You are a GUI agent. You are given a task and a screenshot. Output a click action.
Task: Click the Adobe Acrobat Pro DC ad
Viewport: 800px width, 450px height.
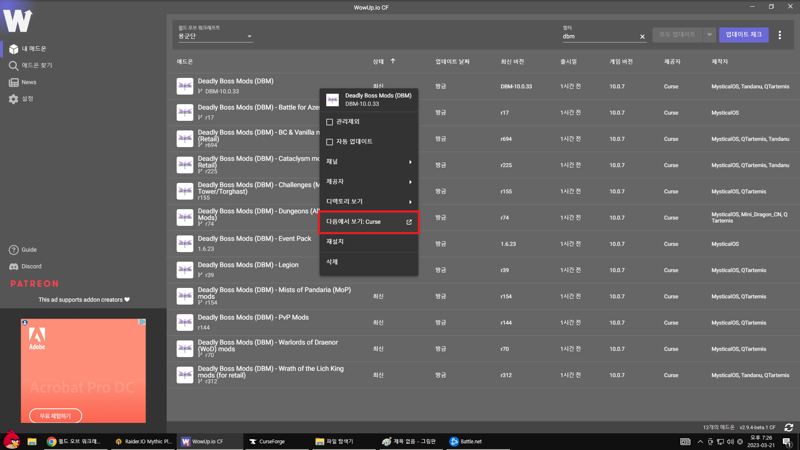coord(83,371)
